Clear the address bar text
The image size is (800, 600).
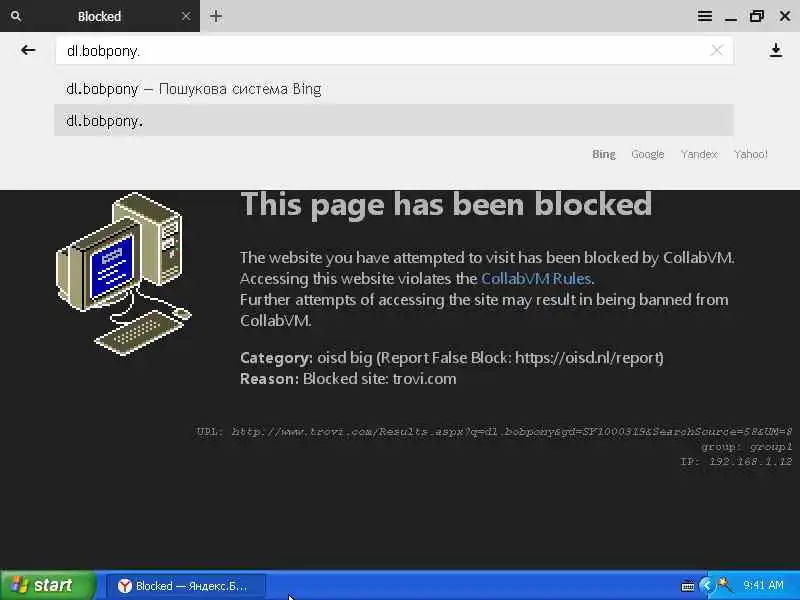tap(717, 50)
